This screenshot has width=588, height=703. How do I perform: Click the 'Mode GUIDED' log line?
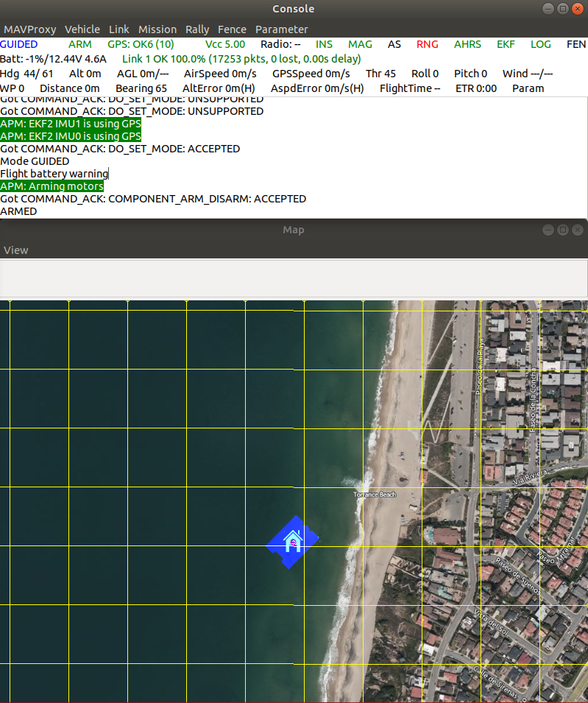coord(35,161)
